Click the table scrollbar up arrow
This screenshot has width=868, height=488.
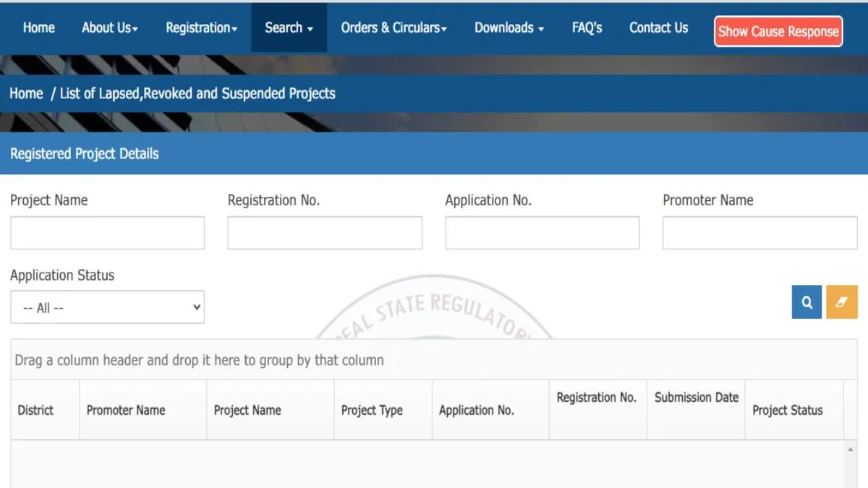pos(851,450)
